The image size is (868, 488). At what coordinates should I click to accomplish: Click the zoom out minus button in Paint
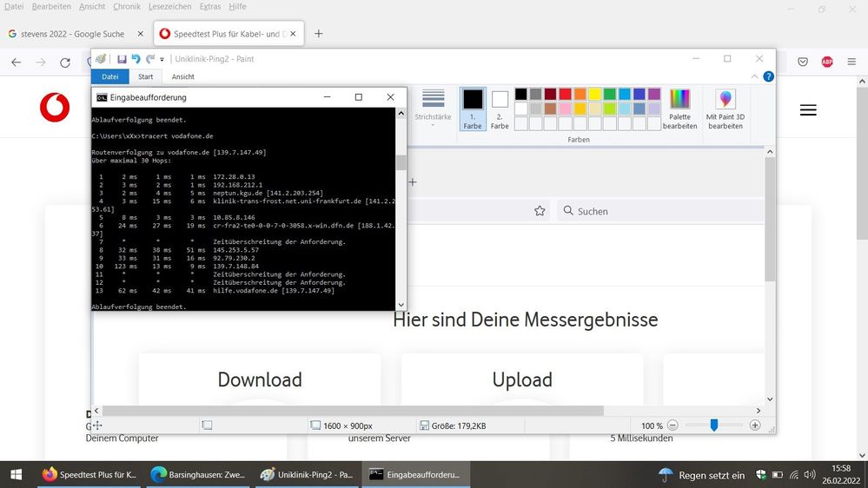pos(673,425)
